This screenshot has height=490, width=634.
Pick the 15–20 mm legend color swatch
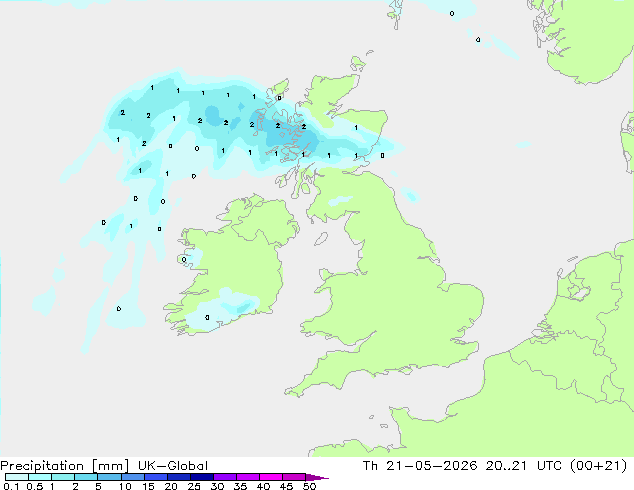coord(156,477)
